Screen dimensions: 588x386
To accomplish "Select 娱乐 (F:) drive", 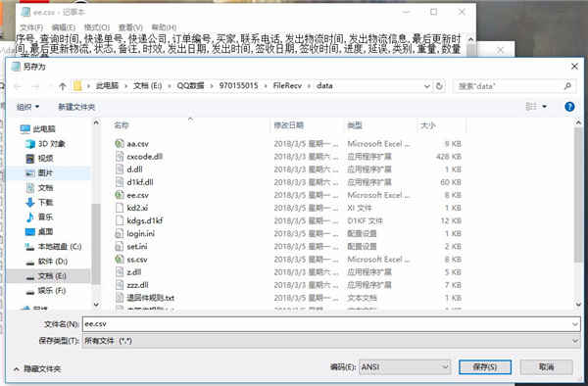I will [x=46, y=290].
